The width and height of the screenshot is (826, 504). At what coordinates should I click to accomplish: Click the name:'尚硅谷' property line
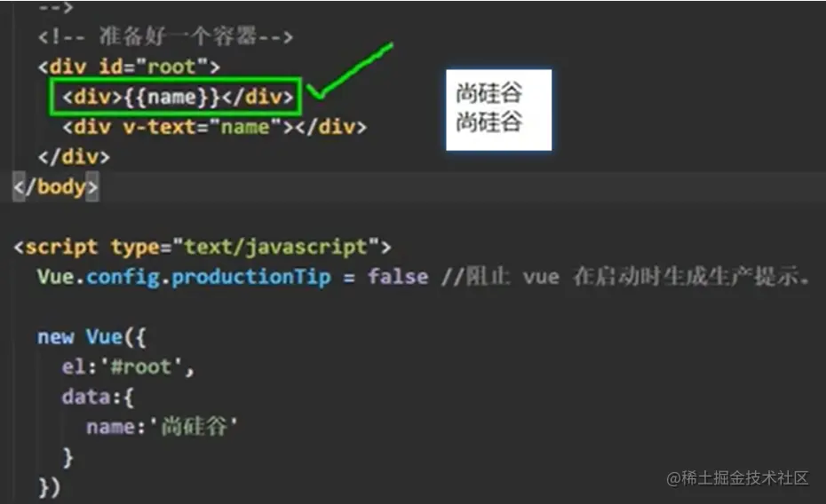[163, 427]
